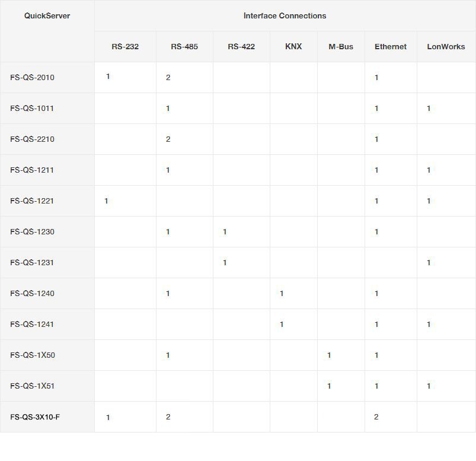Select the FS-QS-1011 row label
The height and width of the screenshot is (461, 476).
[x=32, y=109]
